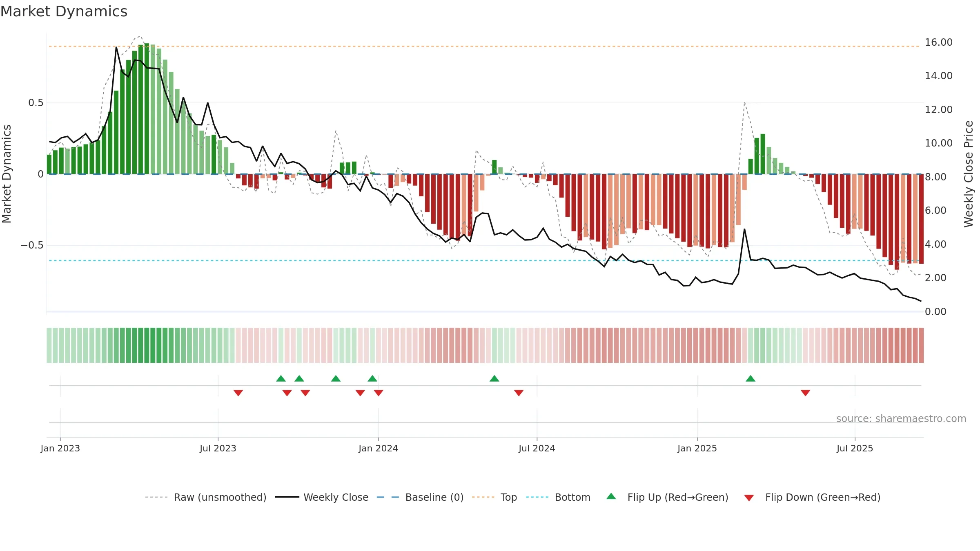Click the cyan dashed Bottom threshold line
Image resolution: width=980 pixels, height=551 pixels.
484,260
